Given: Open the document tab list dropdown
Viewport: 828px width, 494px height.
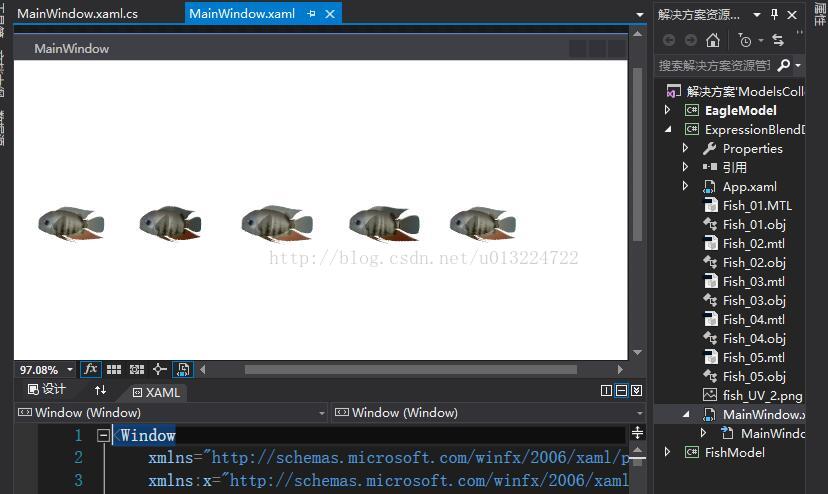Looking at the screenshot, I should pyautogui.click(x=639, y=15).
